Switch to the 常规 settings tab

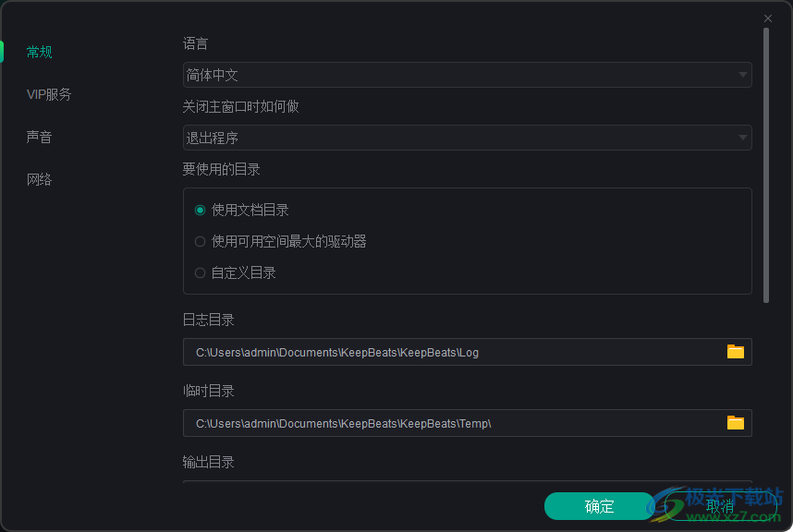(39, 52)
